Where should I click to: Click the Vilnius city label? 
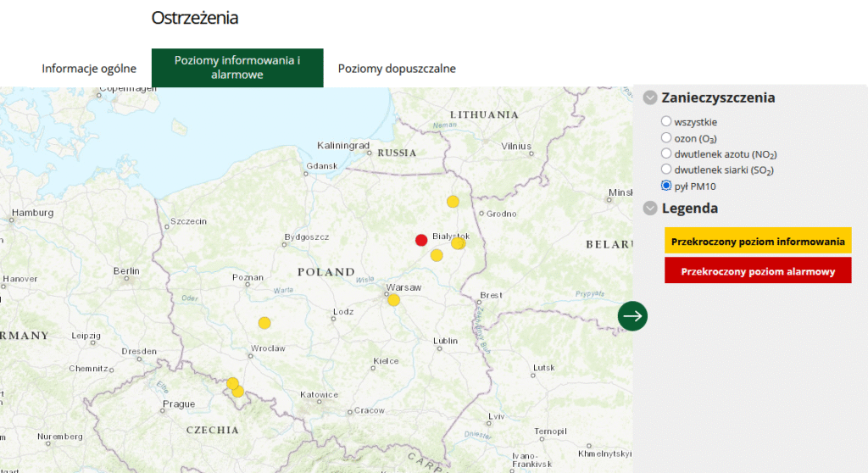[516, 146]
